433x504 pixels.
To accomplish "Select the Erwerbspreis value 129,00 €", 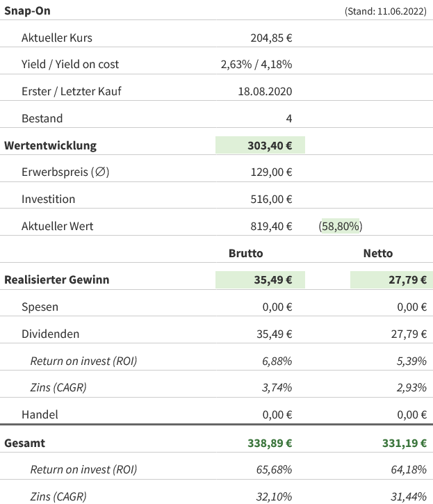I will point(271,172).
